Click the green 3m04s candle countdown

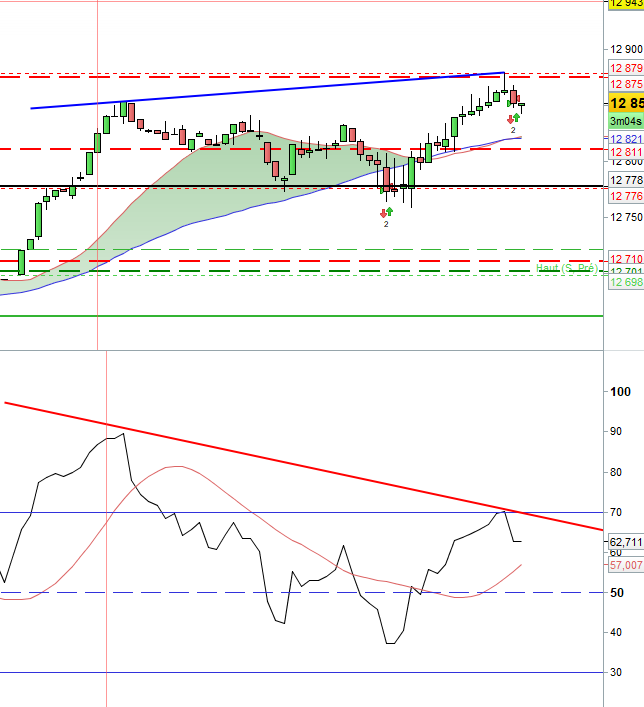tap(626, 121)
